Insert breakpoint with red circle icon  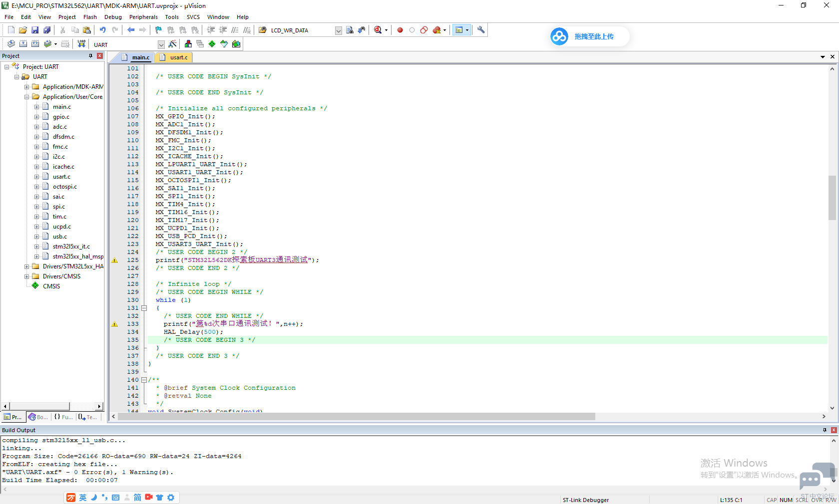[x=400, y=30]
